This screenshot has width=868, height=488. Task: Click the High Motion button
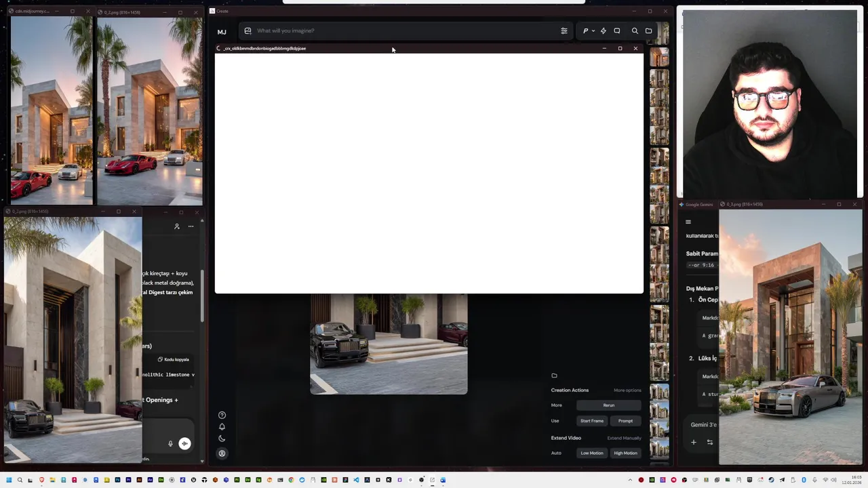click(625, 453)
